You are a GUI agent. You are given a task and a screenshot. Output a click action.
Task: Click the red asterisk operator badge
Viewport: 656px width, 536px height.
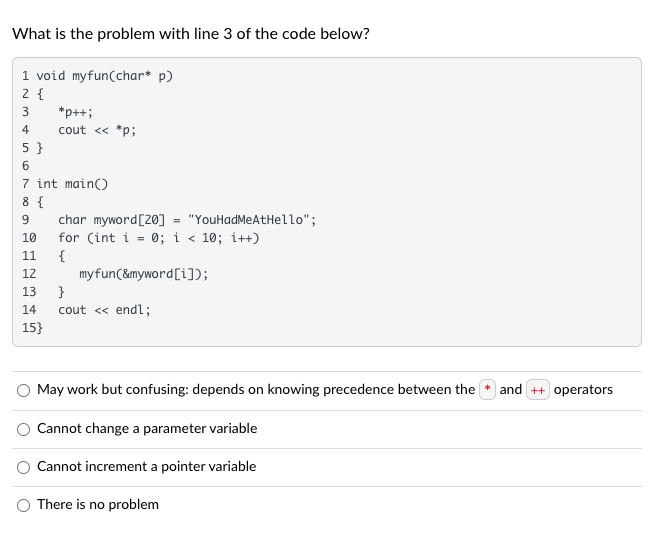(x=487, y=390)
